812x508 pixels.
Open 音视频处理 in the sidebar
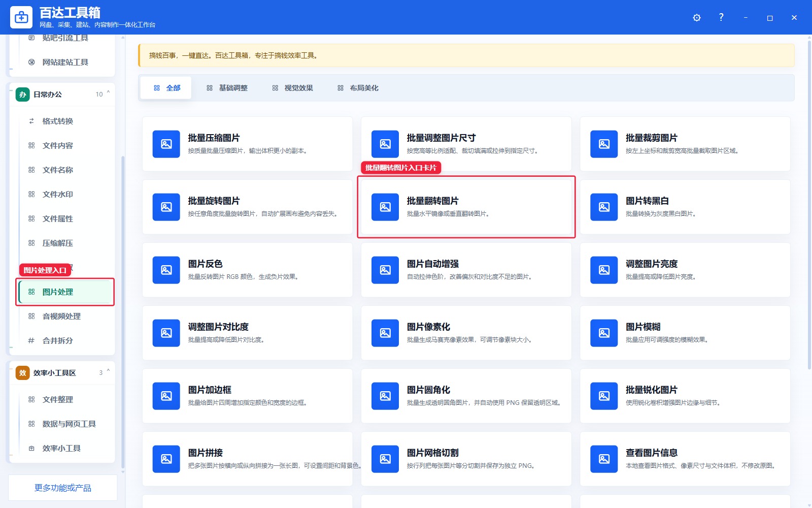[66, 316]
